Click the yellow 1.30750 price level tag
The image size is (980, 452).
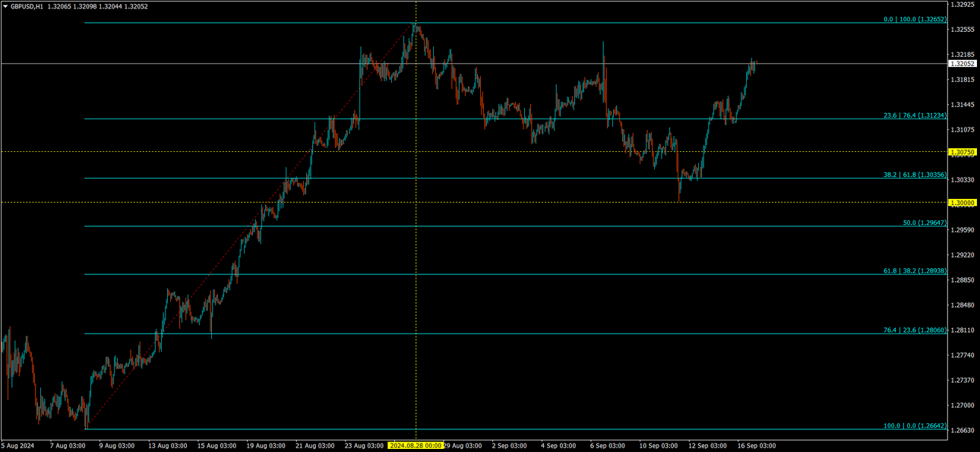[963, 152]
